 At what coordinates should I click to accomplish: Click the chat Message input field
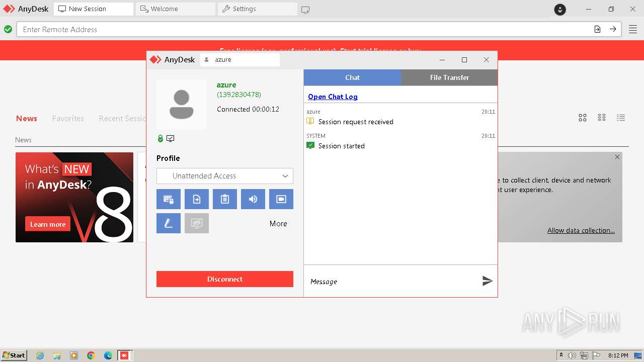[x=392, y=282]
